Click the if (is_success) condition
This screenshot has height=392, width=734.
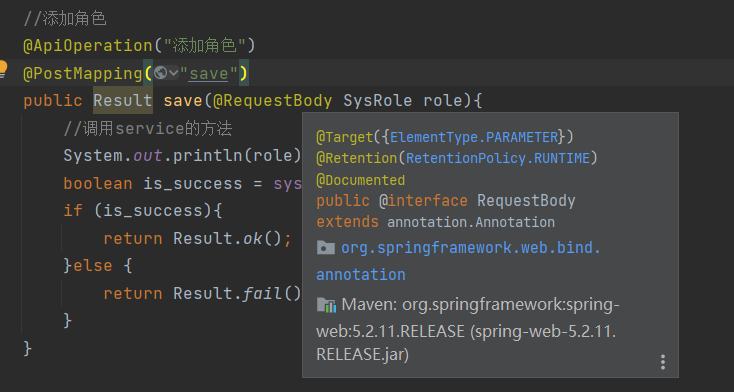[x=143, y=211]
